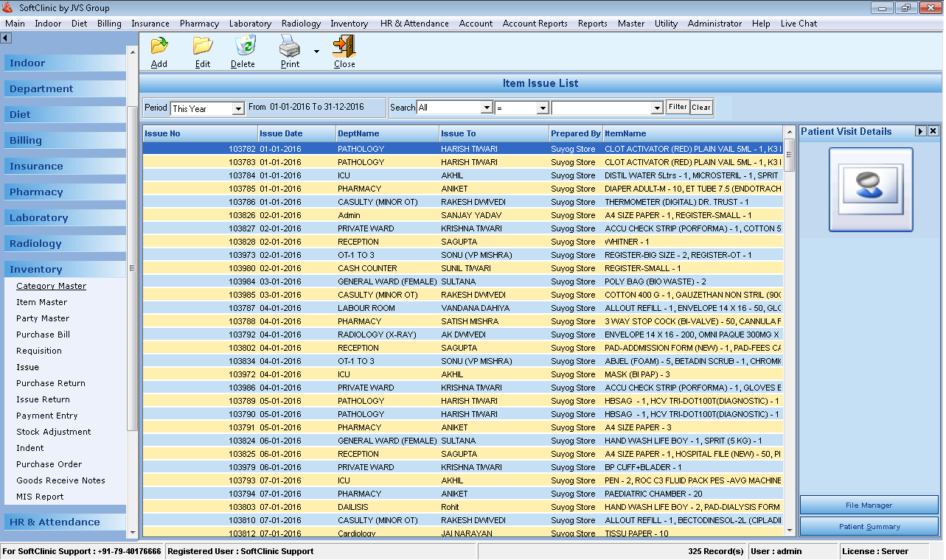Click the Edit folder icon
Image resolution: width=946 pixels, height=560 pixels.
[x=202, y=46]
